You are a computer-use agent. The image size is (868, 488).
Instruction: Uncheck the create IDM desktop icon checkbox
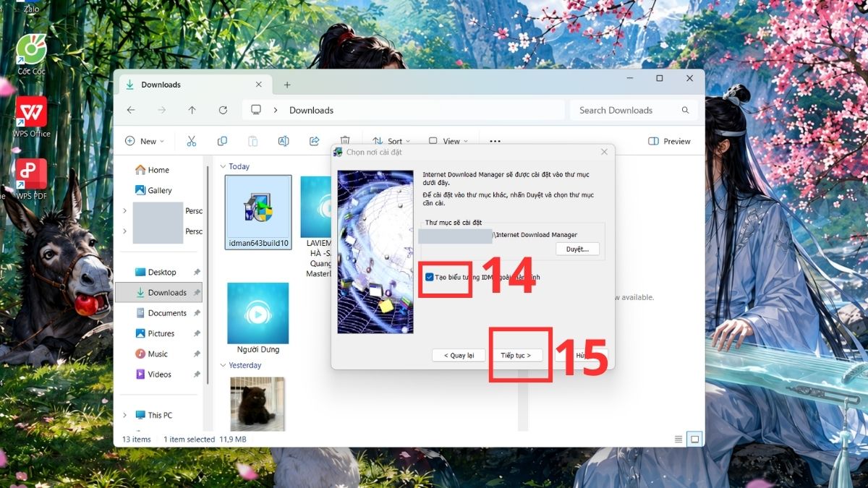[x=430, y=277]
